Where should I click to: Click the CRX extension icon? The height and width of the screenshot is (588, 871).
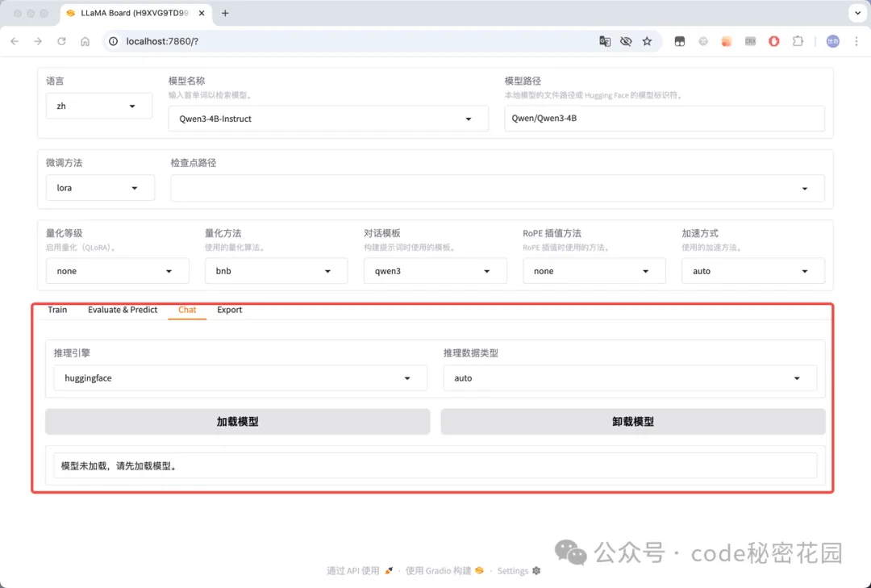tap(751, 41)
